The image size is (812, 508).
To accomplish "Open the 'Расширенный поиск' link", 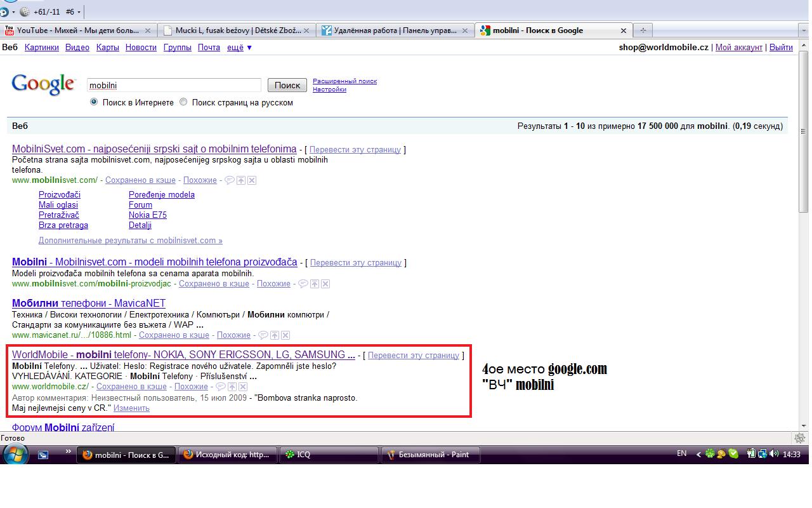I will point(344,81).
